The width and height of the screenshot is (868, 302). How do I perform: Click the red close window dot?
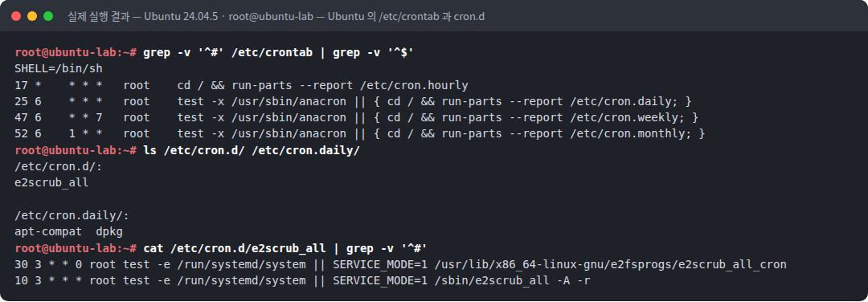point(15,16)
